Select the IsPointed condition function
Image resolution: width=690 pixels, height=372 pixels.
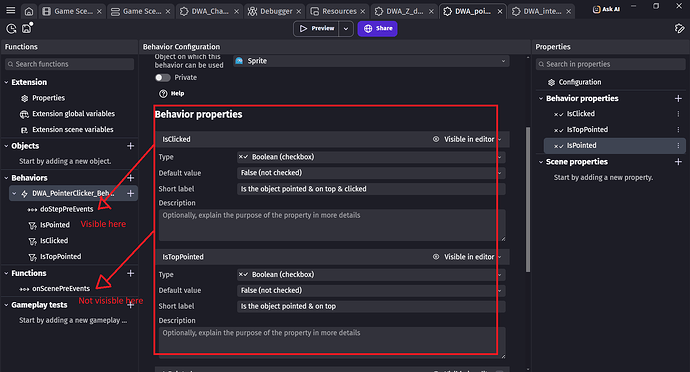tap(55, 225)
